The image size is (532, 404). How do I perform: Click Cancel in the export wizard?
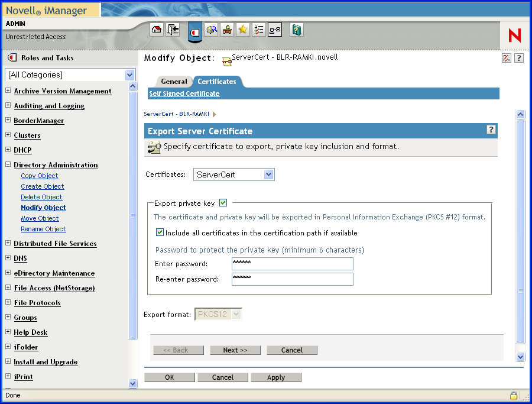292,350
